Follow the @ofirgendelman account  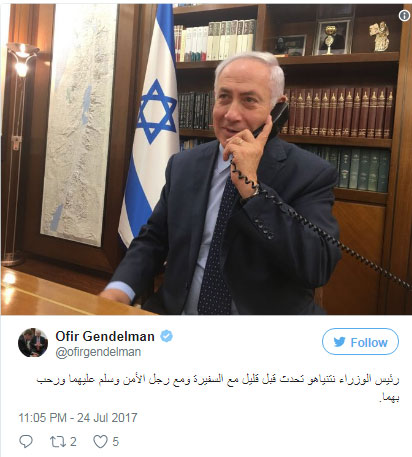point(360,342)
